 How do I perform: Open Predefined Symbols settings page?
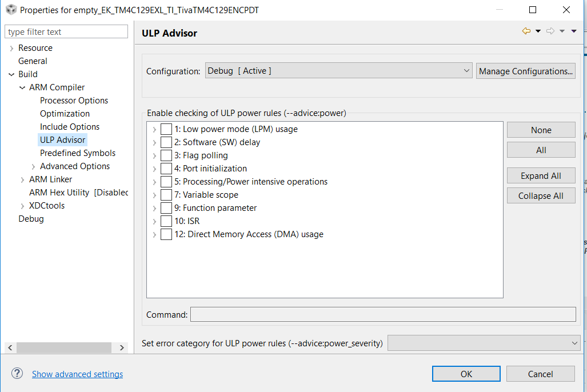pos(78,153)
